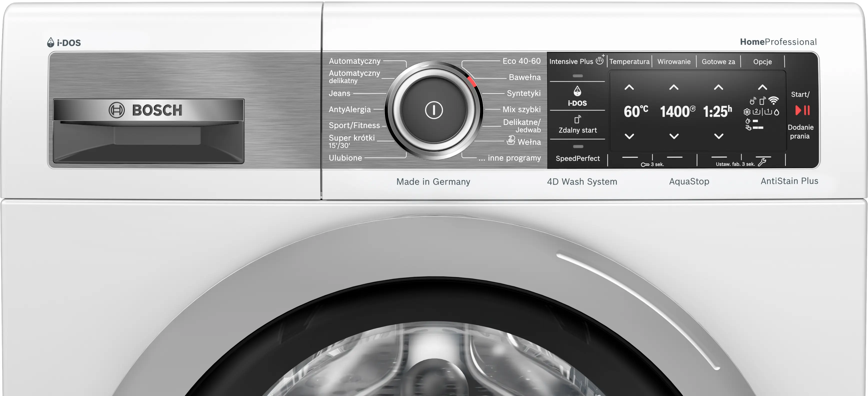Screen dimensions: 868x396
Task: Tap the i-DOS droplet icon
Action: tap(577, 91)
